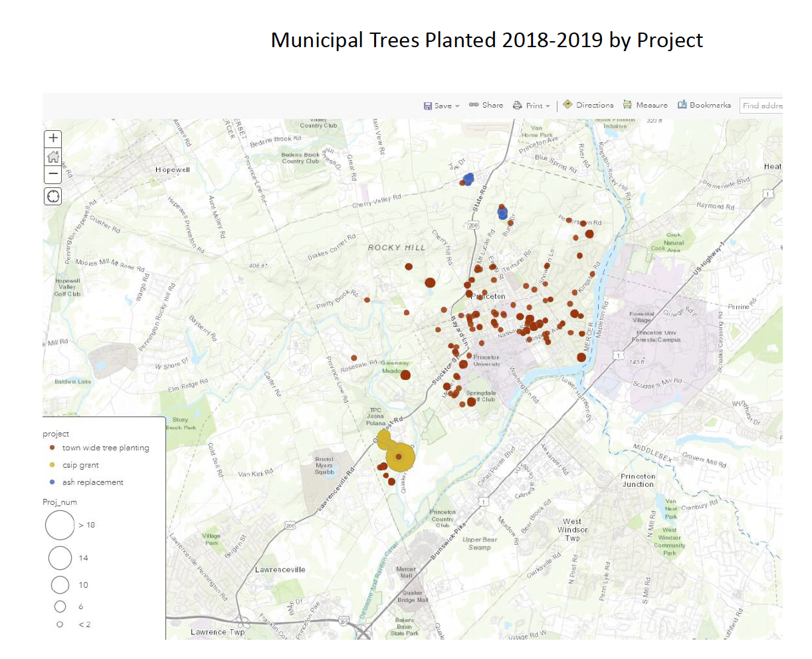Select the brown marker at Greenway Meadows
Viewport: 812px width, 659px height.
coord(405,375)
